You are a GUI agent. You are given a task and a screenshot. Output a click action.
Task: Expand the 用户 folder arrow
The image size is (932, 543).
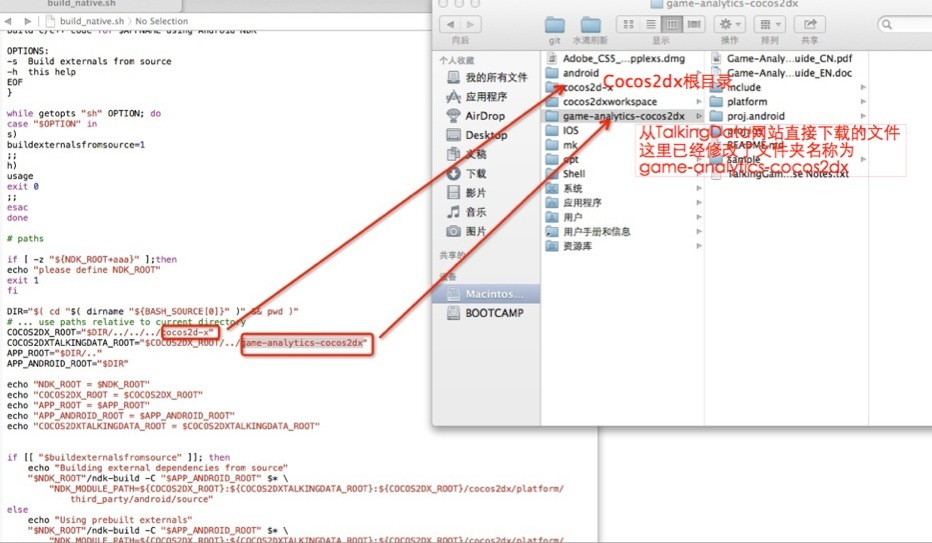click(699, 217)
